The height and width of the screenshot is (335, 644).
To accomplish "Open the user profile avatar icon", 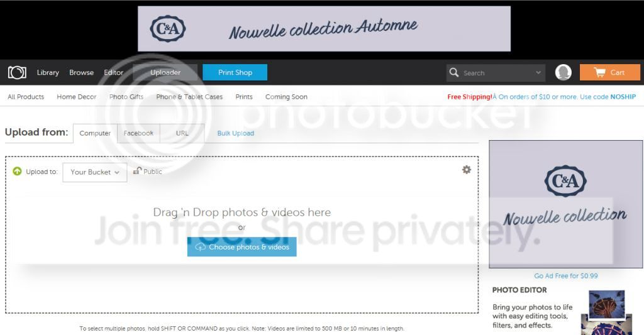I will (563, 72).
